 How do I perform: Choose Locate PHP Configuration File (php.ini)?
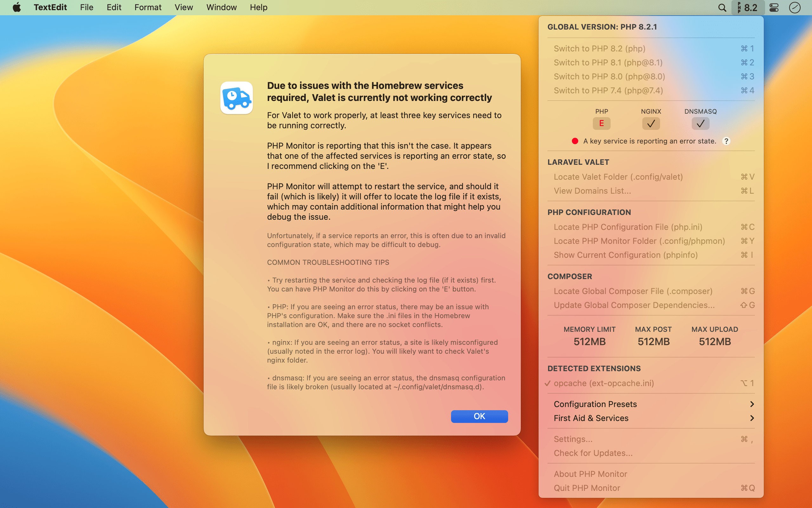click(x=651, y=227)
